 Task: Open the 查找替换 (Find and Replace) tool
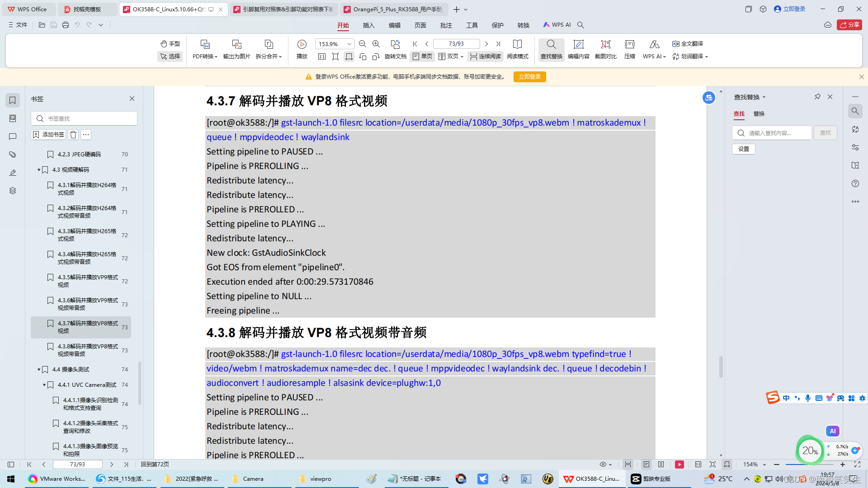tap(551, 50)
